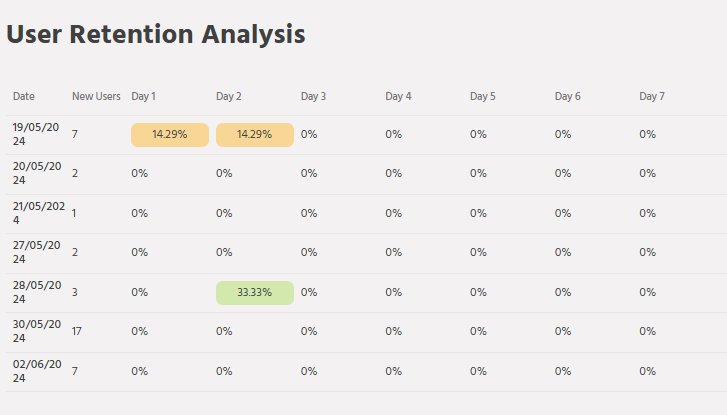
Task: Click the Day 5 column header
Action: coord(483,96)
